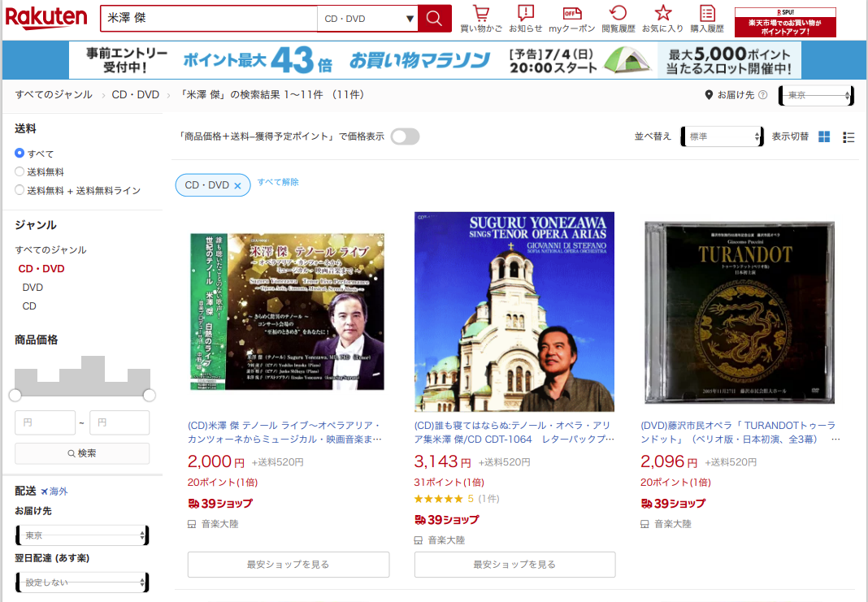Switch to grid view display icon
Screen dimensions: 868x602
[x=824, y=136]
